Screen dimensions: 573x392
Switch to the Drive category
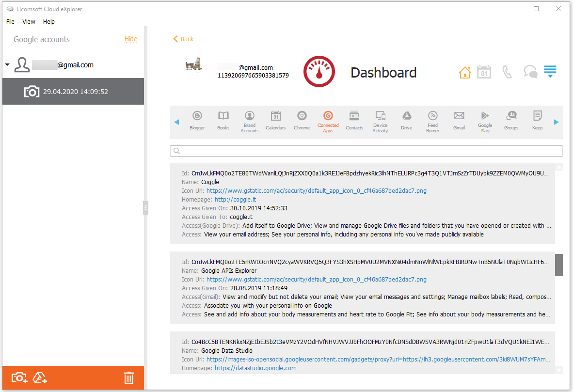406,121
